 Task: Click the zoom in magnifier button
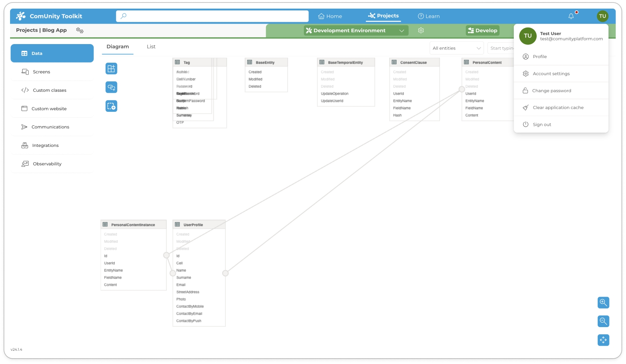coord(603,302)
